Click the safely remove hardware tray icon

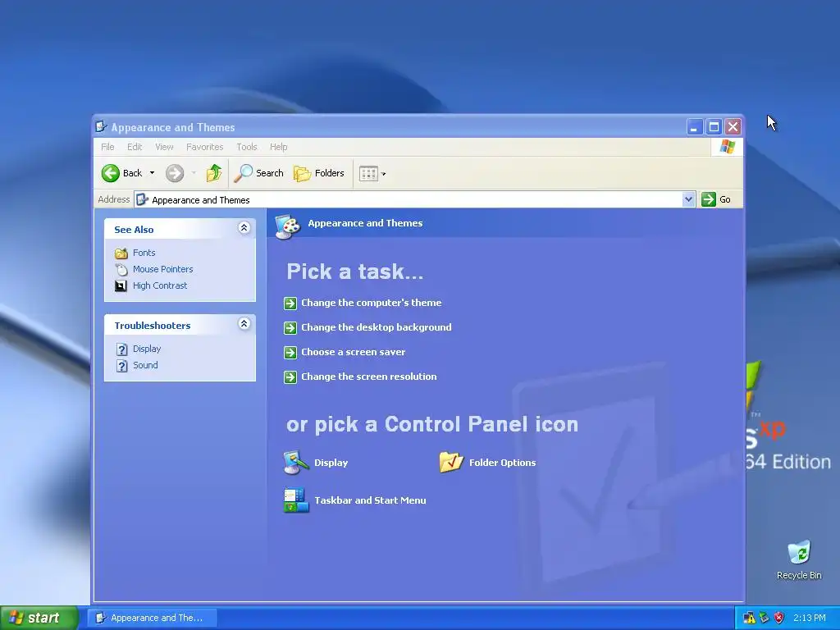click(765, 618)
